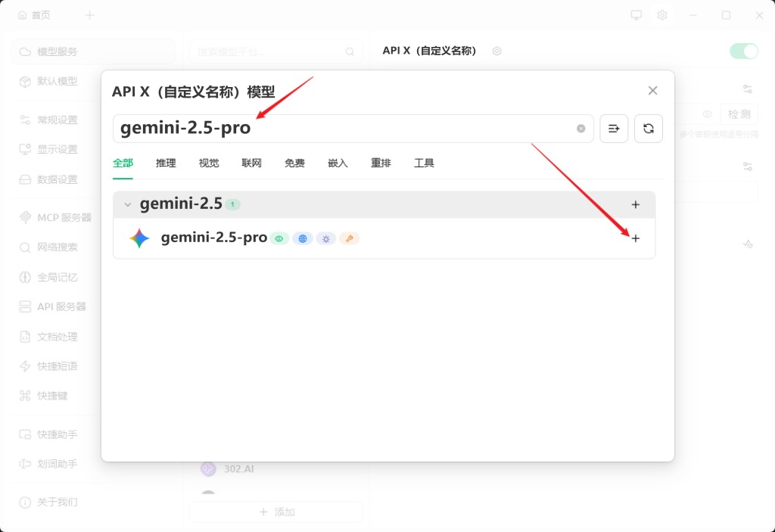Collapse the gemini-2.5 group
This screenshot has height=532, width=775.
pos(127,204)
